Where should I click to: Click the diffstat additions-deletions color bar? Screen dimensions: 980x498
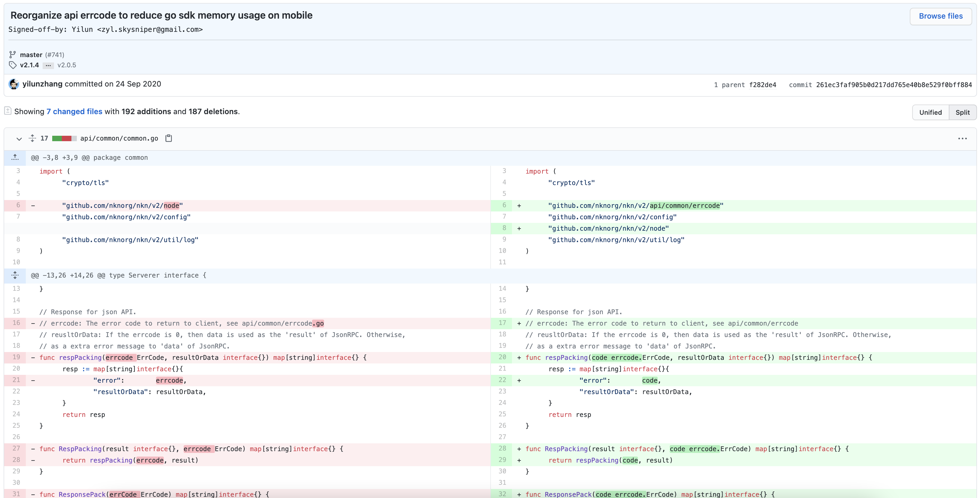click(64, 138)
